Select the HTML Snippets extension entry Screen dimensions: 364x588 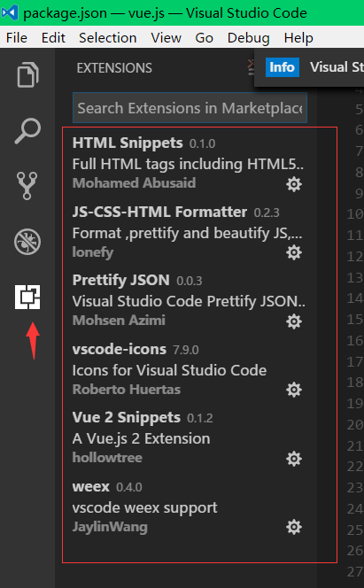(190, 163)
